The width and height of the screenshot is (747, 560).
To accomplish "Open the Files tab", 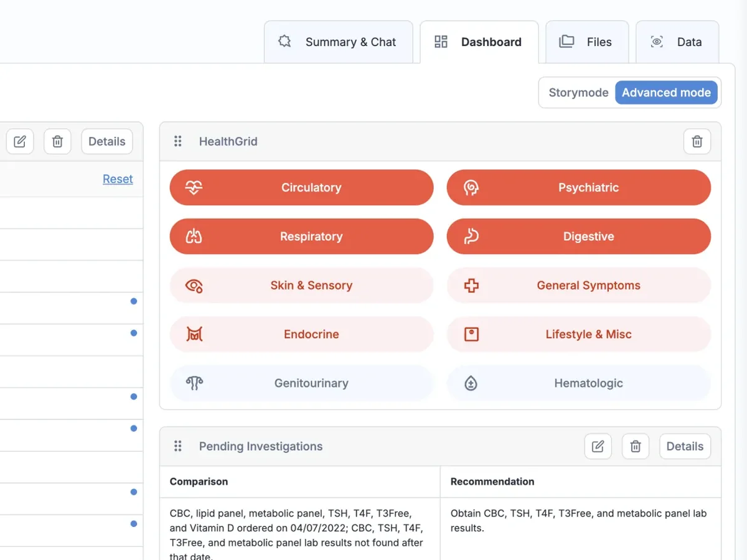I will click(x=587, y=42).
